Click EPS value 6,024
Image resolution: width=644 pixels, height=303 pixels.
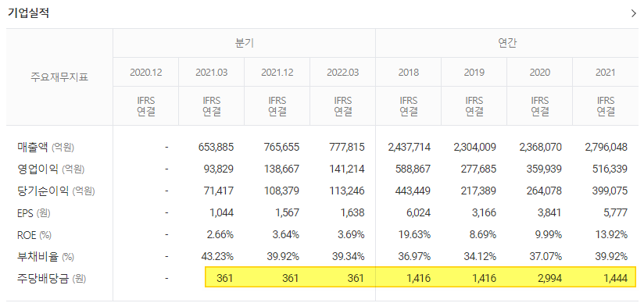[418, 213]
